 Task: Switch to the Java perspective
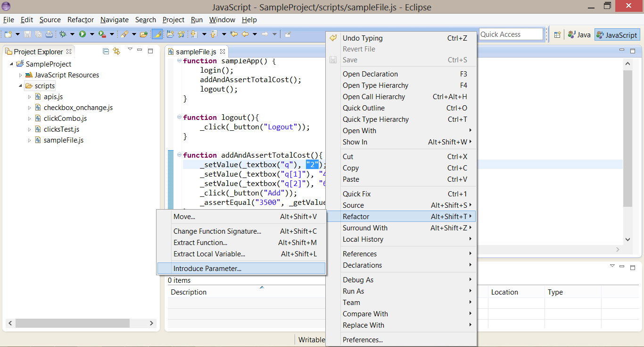pos(579,34)
